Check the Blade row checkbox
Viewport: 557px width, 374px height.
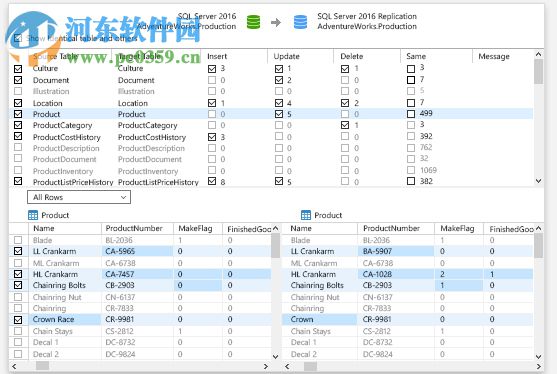[18, 240]
